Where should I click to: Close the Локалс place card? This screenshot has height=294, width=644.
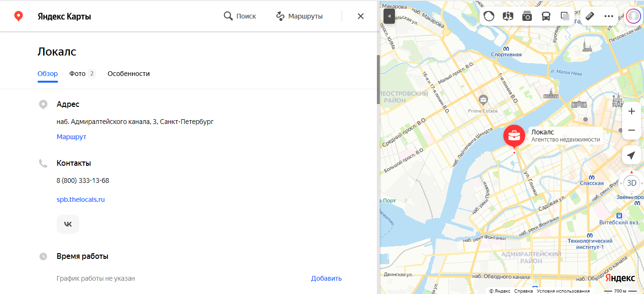tap(361, 16)
